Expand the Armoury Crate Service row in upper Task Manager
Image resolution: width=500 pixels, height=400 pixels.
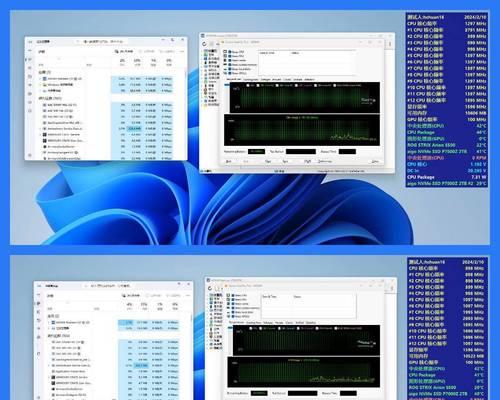pyautogui.click(x=40, y=134)
